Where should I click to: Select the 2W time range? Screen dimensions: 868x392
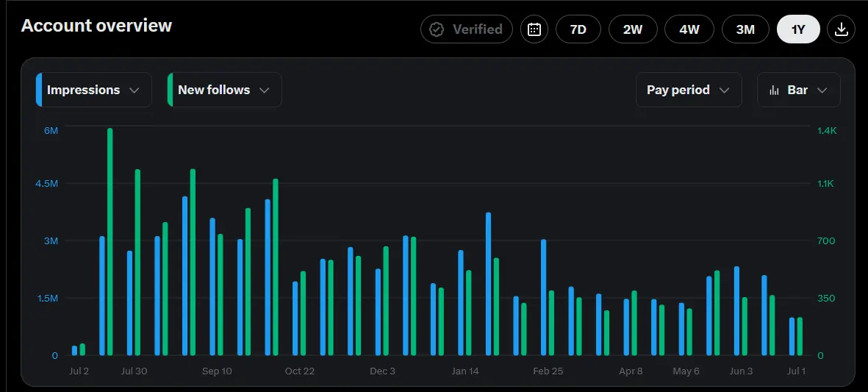[x=633, y=29]
